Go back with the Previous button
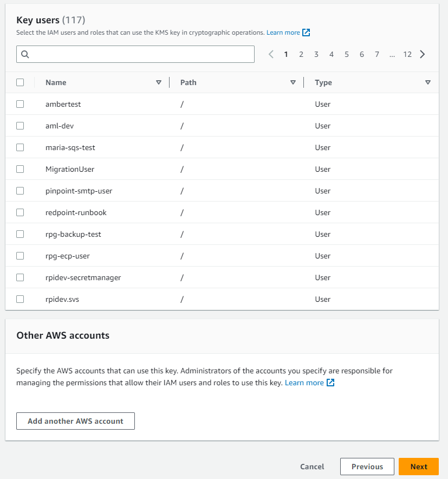 point(367,467)
